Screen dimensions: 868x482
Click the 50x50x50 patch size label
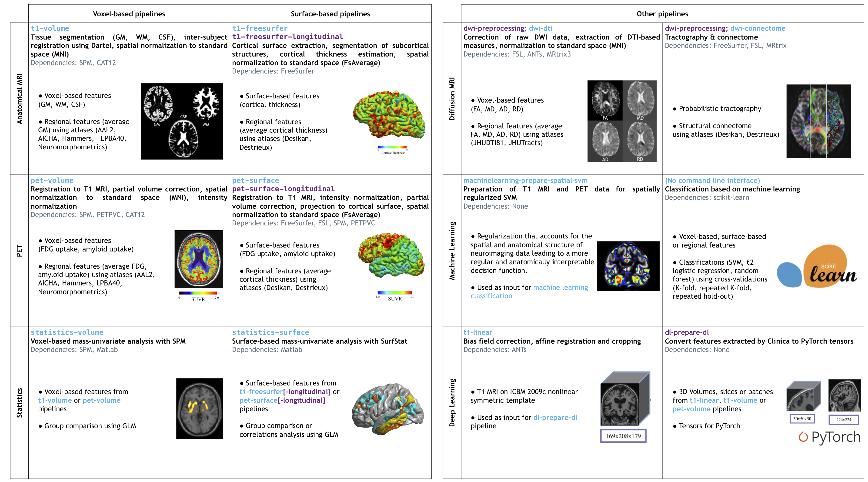pyautogui.click(x=802, y=419)
